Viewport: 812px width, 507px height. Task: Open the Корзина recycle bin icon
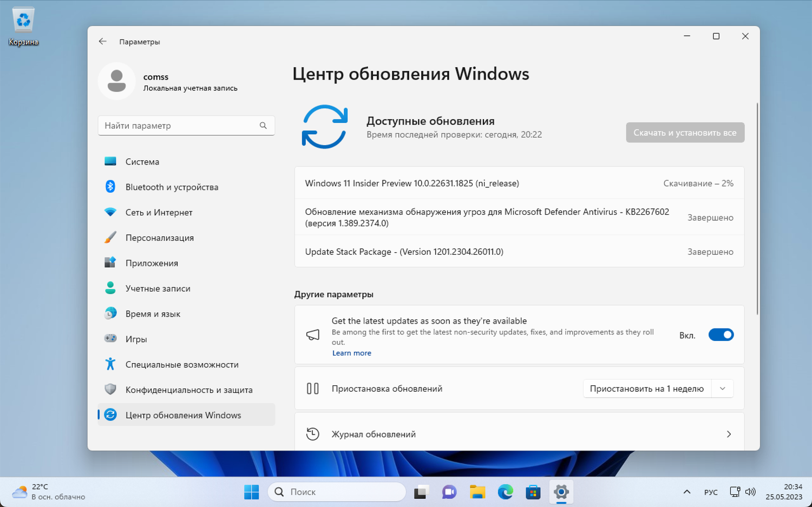[23, 27]
